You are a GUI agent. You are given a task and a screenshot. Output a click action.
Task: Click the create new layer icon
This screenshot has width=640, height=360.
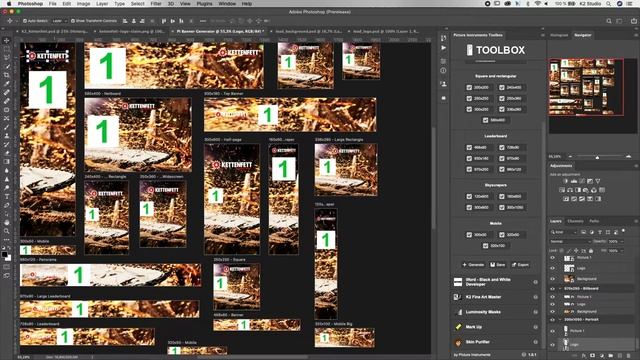click(620, 356)
